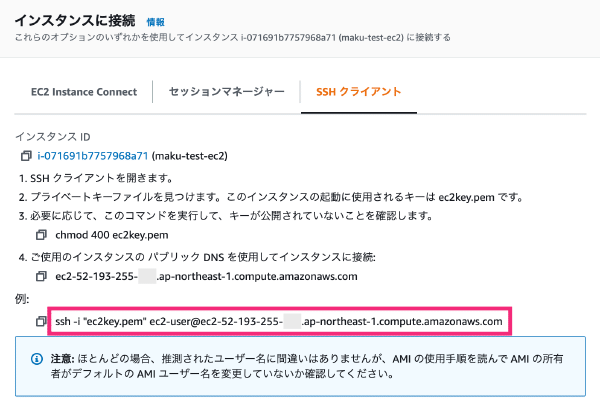The height and width of the screenshot is (410, 600).
Task: Open the 情報 link beside the heading
Action: 155,22
